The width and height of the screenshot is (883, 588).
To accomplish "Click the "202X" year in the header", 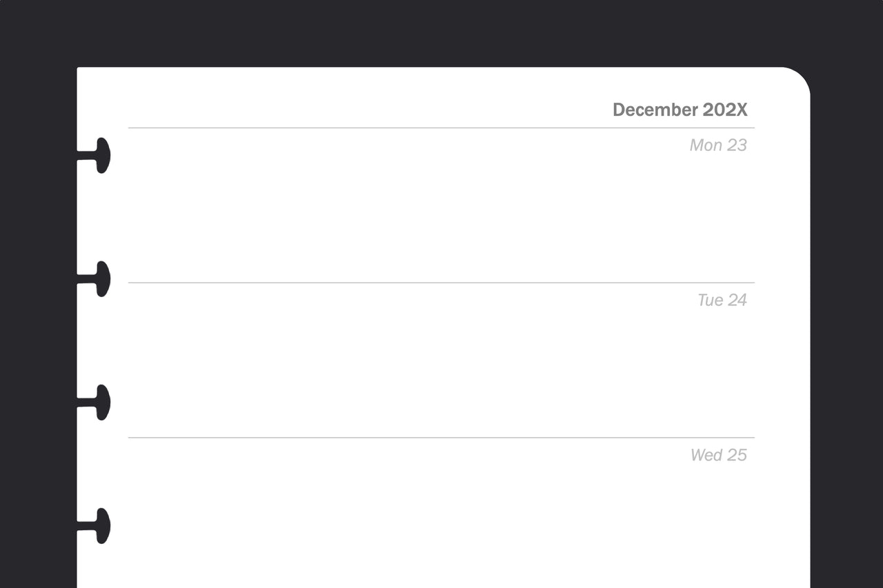I will (x=725, y=110).
